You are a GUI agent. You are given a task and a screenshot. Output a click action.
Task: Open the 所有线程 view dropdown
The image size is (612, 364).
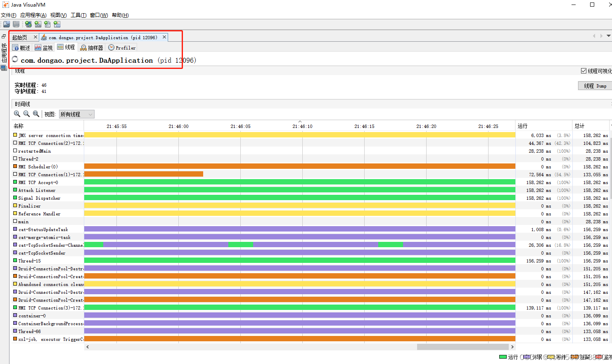pyautogui.click(x=77, y=114)
